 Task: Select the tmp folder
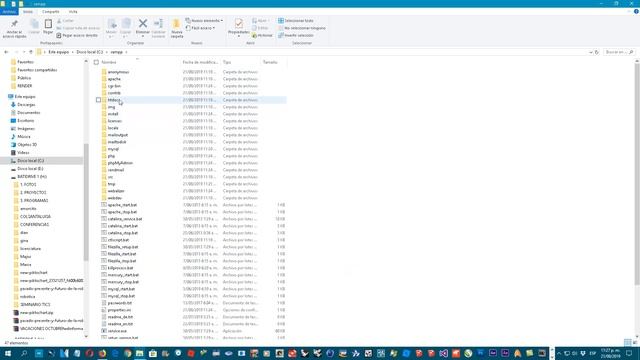tap(111, 184)
